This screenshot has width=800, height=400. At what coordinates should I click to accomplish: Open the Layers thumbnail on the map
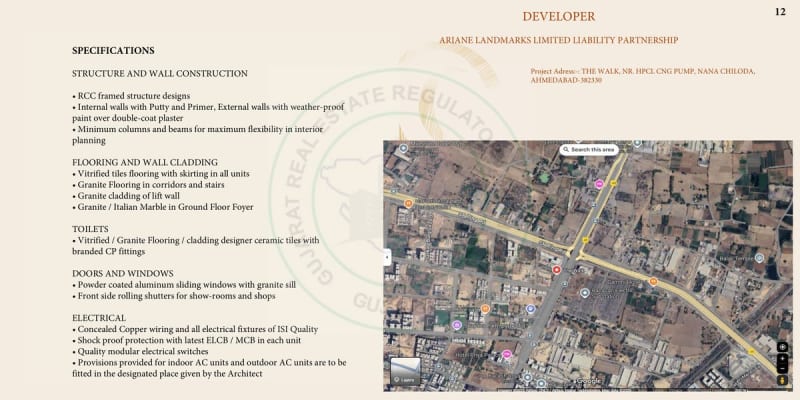[x=406, y=371]
